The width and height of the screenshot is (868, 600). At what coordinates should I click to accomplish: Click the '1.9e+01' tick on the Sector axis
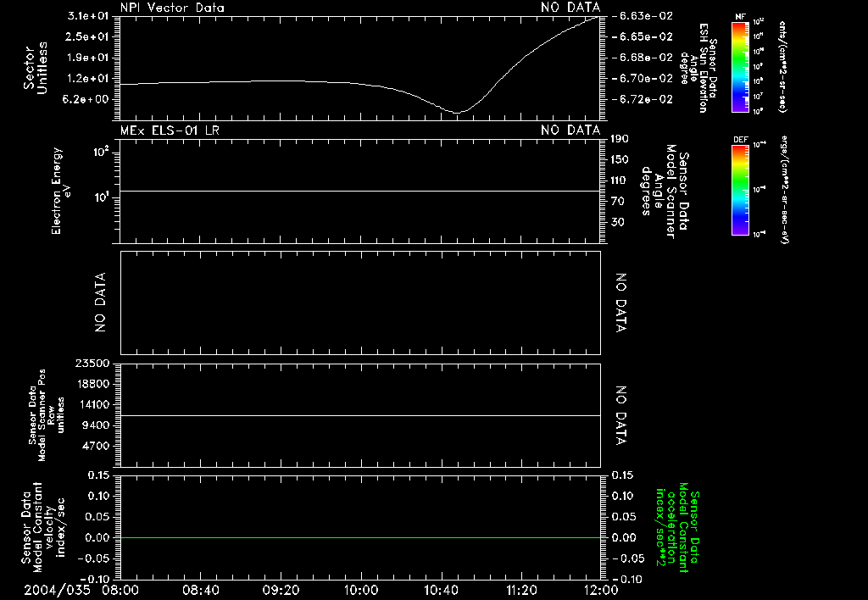pos(88,58)
